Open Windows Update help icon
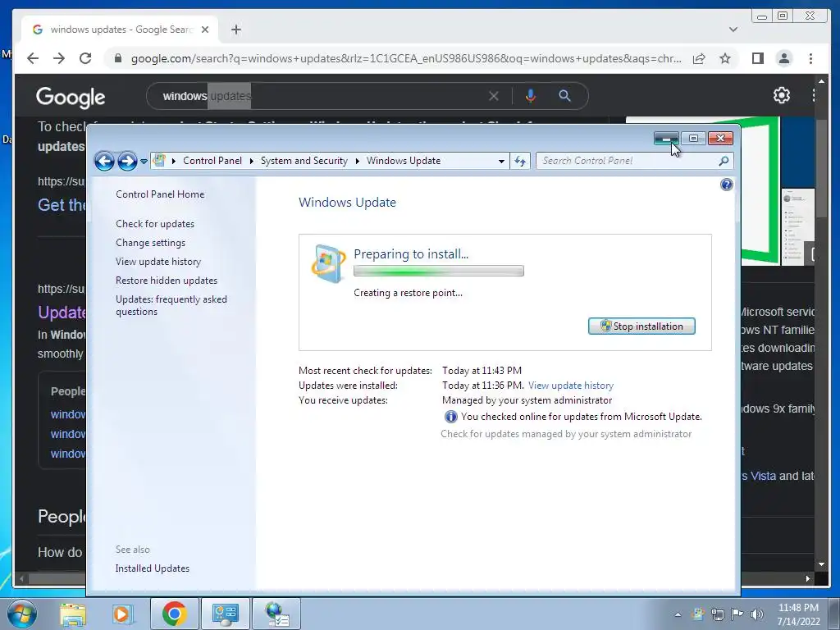This screenshot has width=840, height=630. tap(727, 185)
